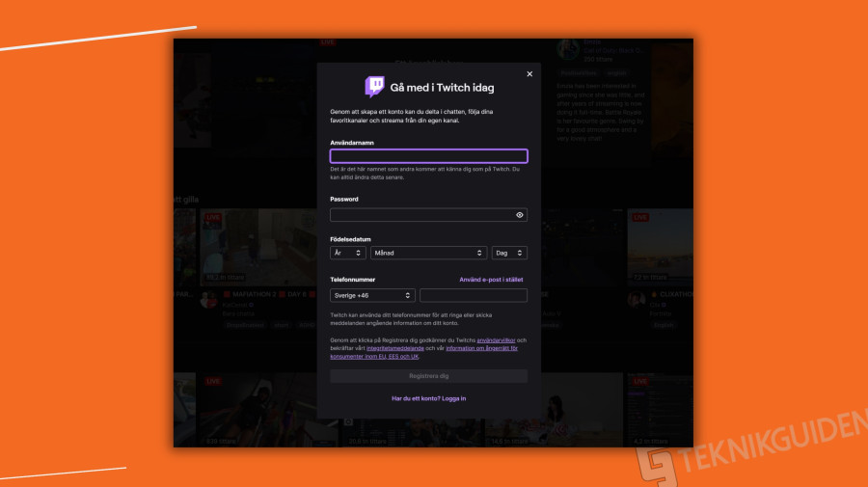Click Använd e-post i stället link

coord(491,280)
